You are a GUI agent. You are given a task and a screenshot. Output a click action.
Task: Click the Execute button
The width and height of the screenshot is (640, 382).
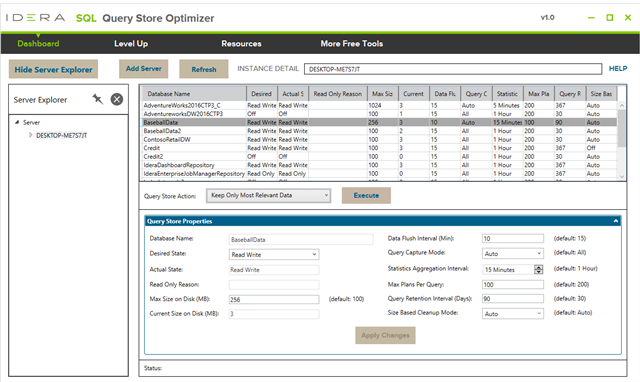366,195
